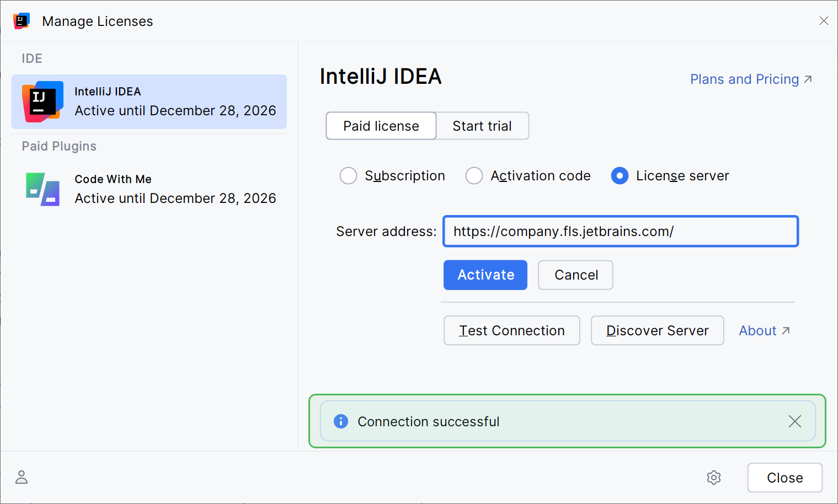Focus the Server address input field
The width and height of the screenshot is (838, 504).
(621, 231)
